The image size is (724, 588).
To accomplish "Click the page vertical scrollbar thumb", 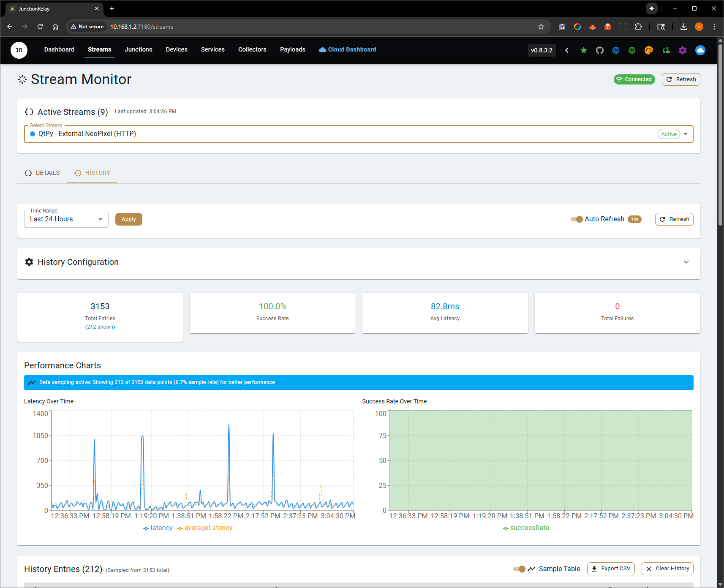I will pos(721,135).
